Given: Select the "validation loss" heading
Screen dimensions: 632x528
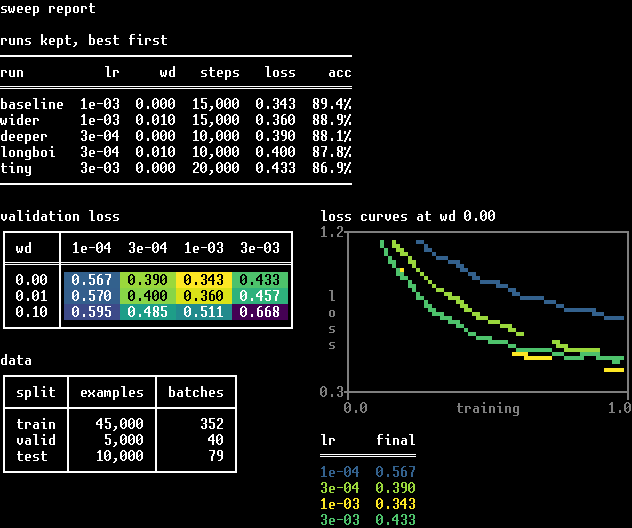Looking at the screenshot, I should coord(60,216).
